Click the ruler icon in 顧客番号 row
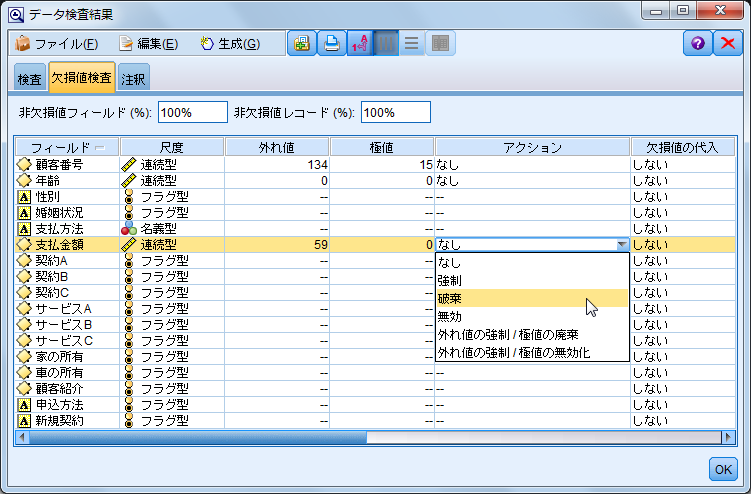The height and width of the screenshot is (494, 751). tap(129, 164)
